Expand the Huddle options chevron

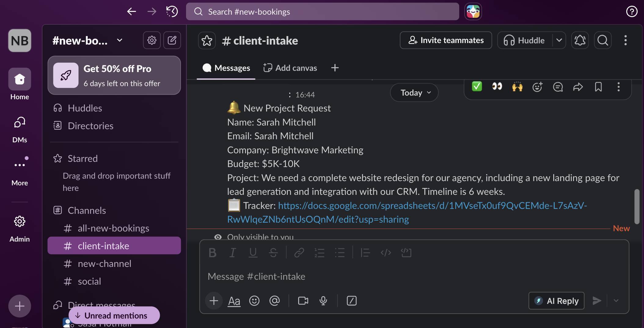[x=560, y=40]
